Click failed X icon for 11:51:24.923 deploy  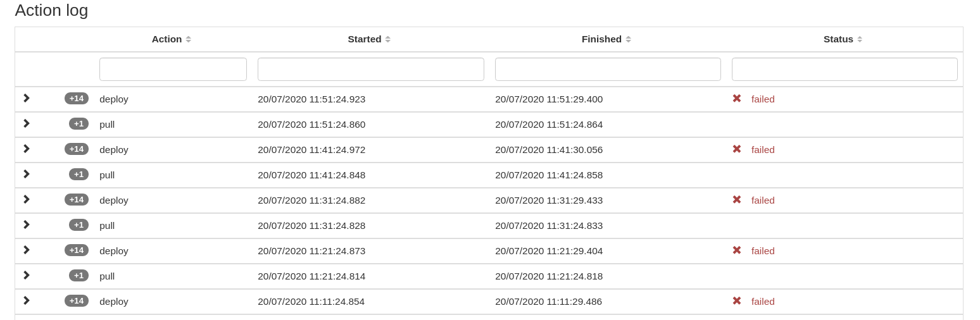737,99
